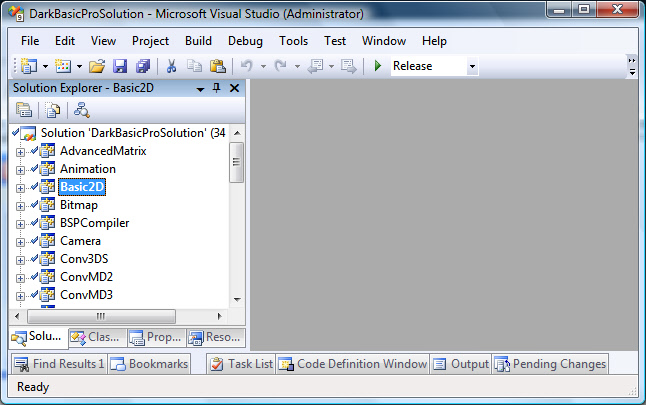Expand the Basic2D project node
The width and height of the screenshot is (646, 405).
pyautogui.click(x=20, y=187)
